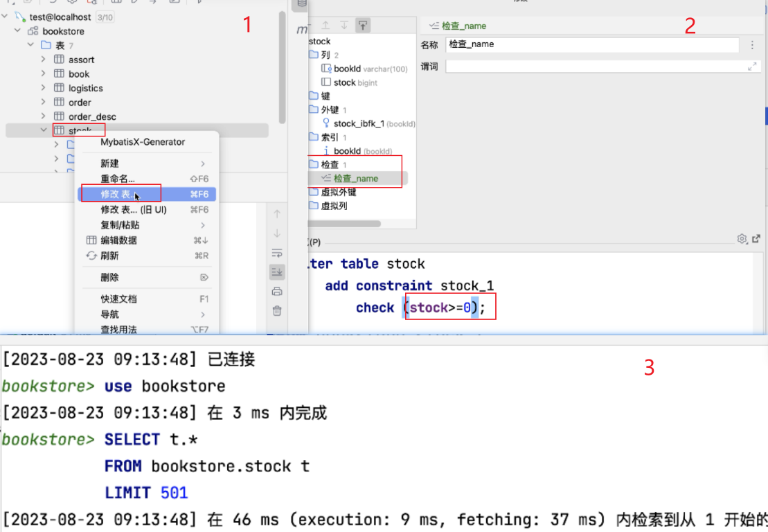This screenshot has width=768, height=532.
Task: Open MybatisX-Generator from context menu
Action: [143, 142]
